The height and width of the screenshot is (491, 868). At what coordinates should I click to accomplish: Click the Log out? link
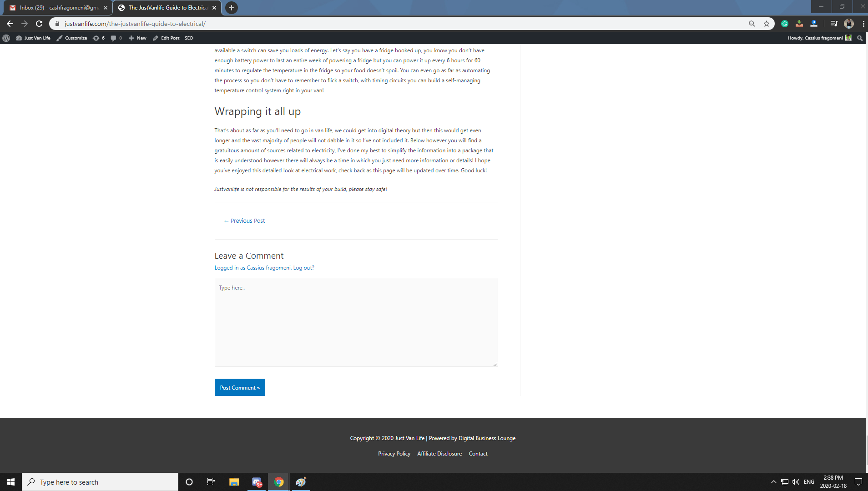click(303, 268)
